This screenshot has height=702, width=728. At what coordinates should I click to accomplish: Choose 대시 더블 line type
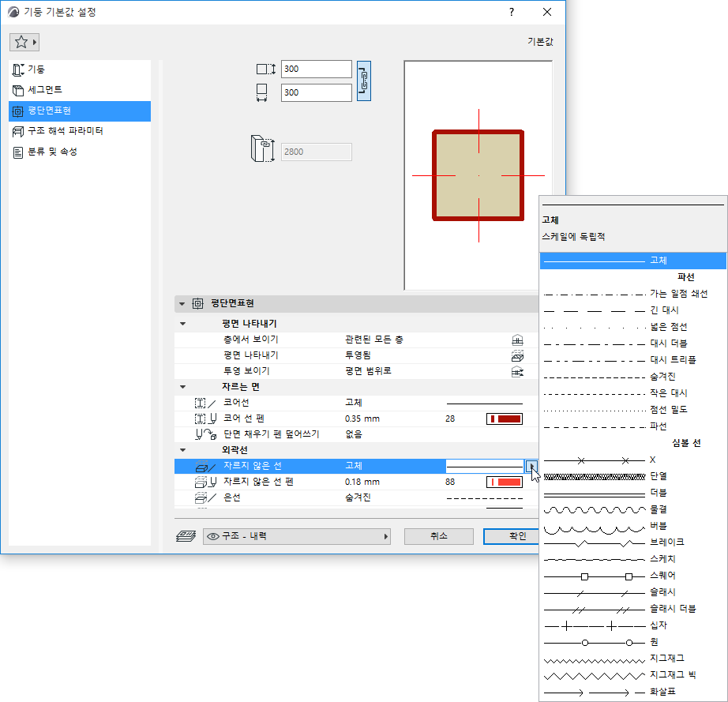pyautogui.click(x=633, y=344)
